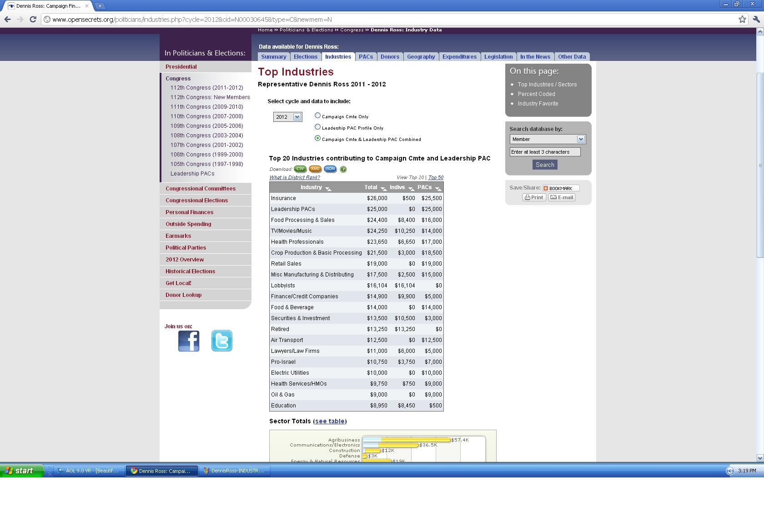Click the vertical scrollbar thumb

click(760, 165)
